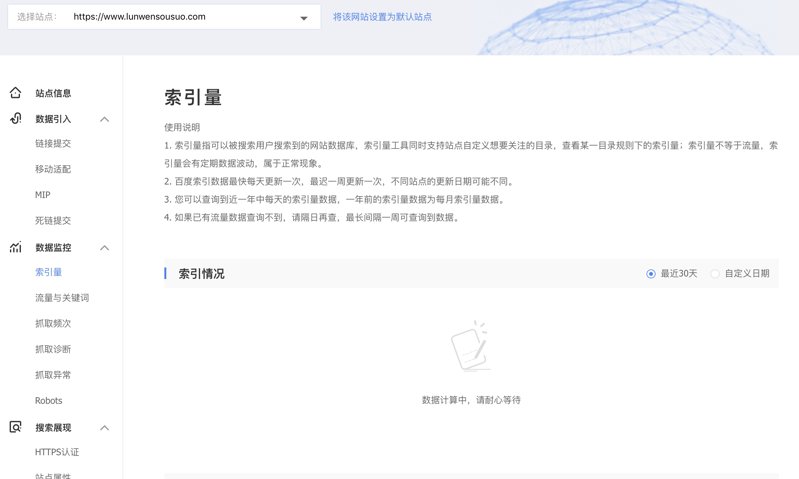
Task: Open HTTPS认证 in the sidebar
Action: (57, 452)
